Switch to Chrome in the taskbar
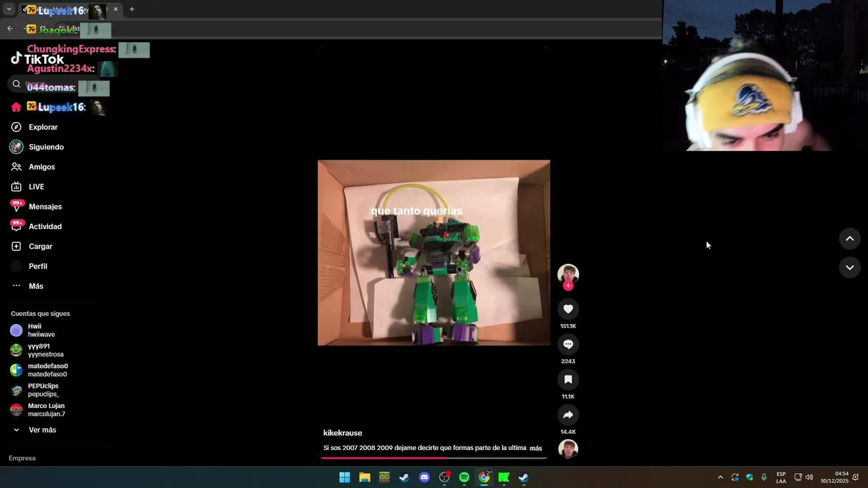This screenshot has width=868, height=488. tap(484, 477)
